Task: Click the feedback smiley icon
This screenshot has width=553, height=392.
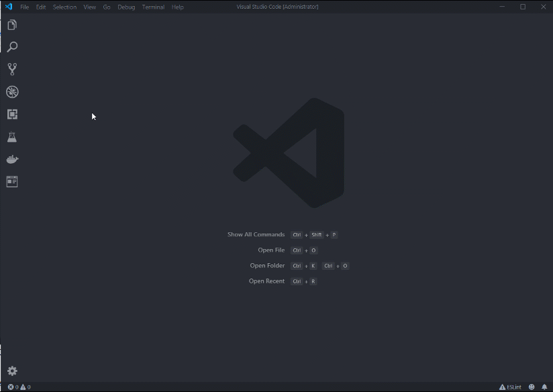Action: (532, 387)
